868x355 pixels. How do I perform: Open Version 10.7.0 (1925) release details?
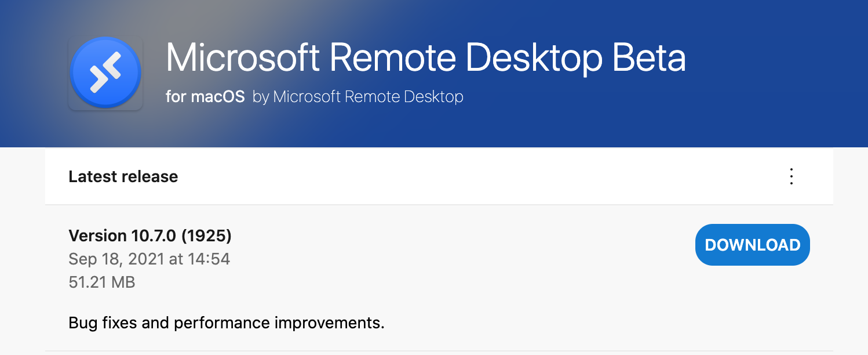click(149, 236)
